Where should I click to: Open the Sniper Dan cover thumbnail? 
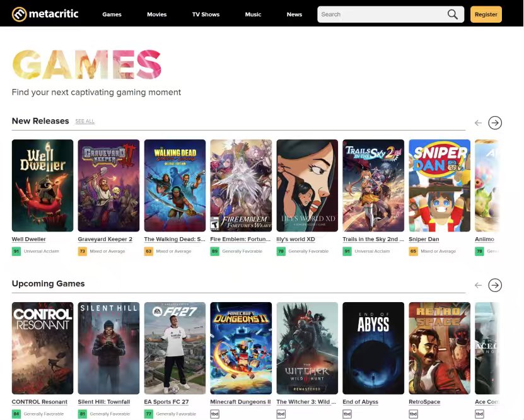pyautogui.click(x=440, y=185)
